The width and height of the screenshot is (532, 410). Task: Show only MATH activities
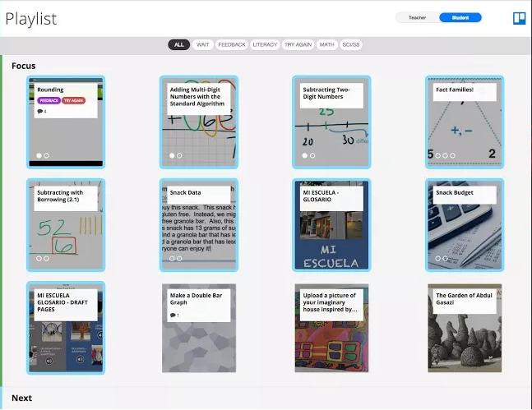click(327, 44)
